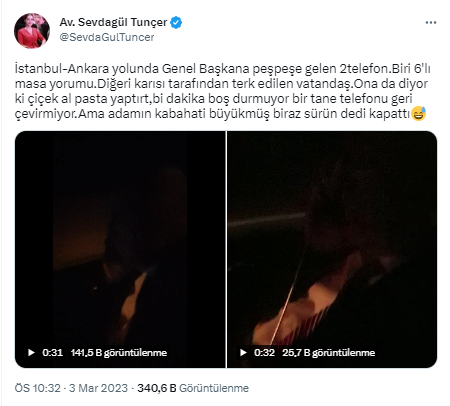Click the sweating smile emoji in tweet
The height and width of the screenshot is (406, 450).
[419, 114]
